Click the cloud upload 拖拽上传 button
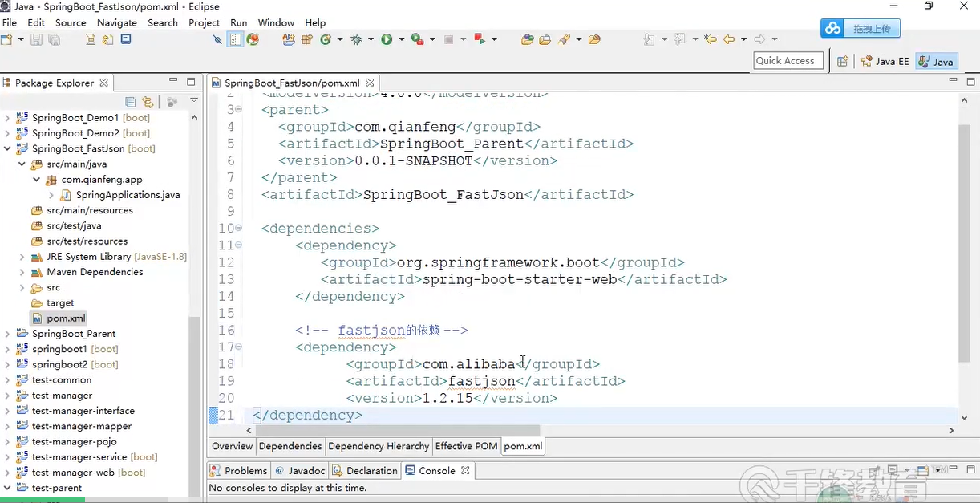The image size is (980, 503). (861, 28)
